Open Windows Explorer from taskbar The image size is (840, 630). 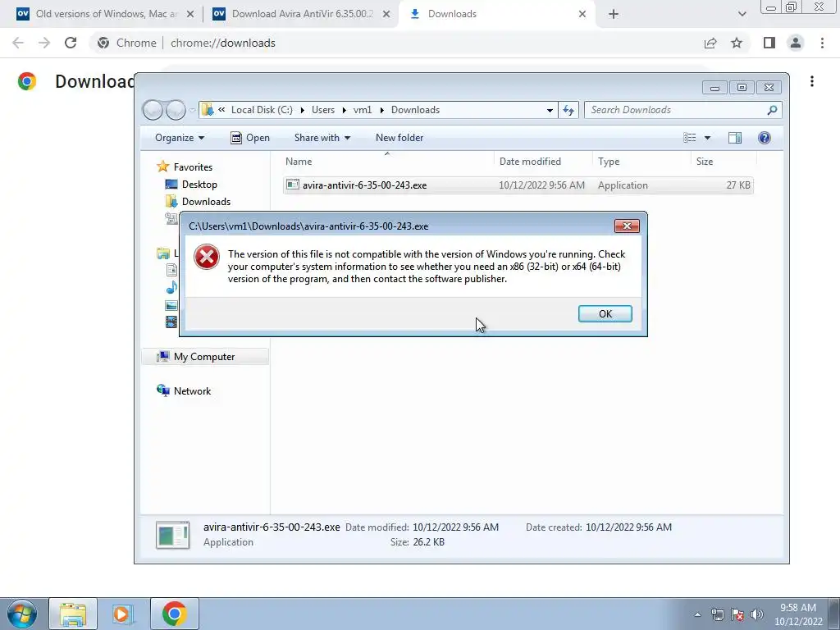click(x=73, y=614)
